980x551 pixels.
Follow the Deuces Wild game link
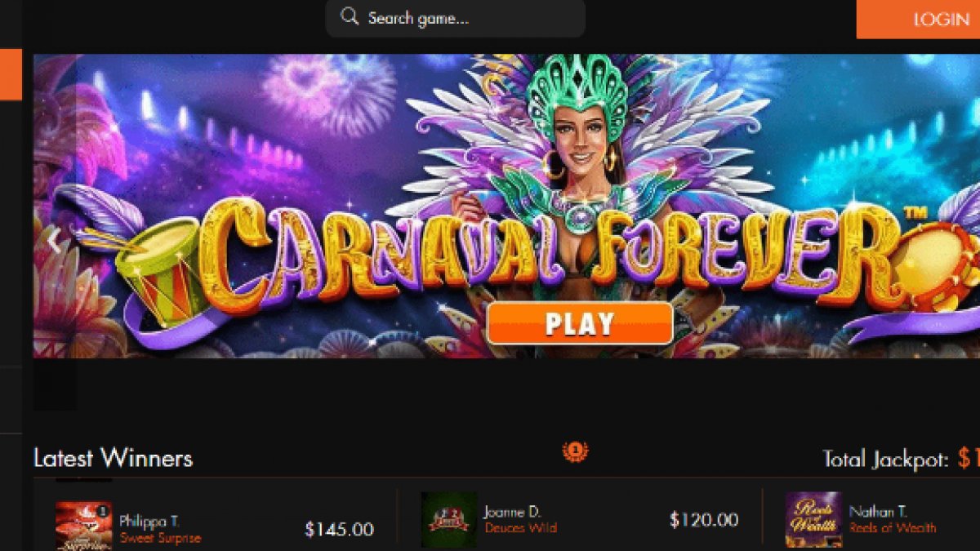pos(520,528)
